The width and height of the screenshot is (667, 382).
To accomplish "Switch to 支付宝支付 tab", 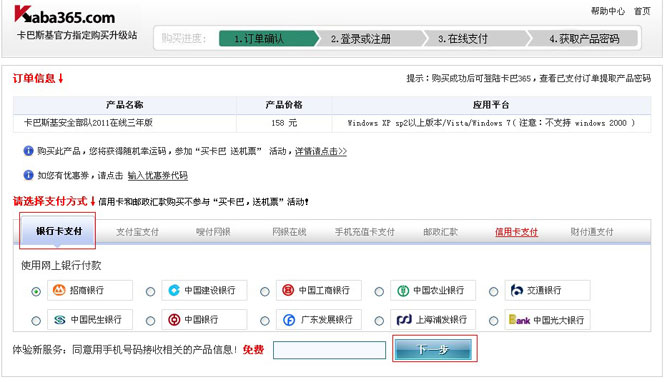I will pyautogui.click(x=137, y=232).
